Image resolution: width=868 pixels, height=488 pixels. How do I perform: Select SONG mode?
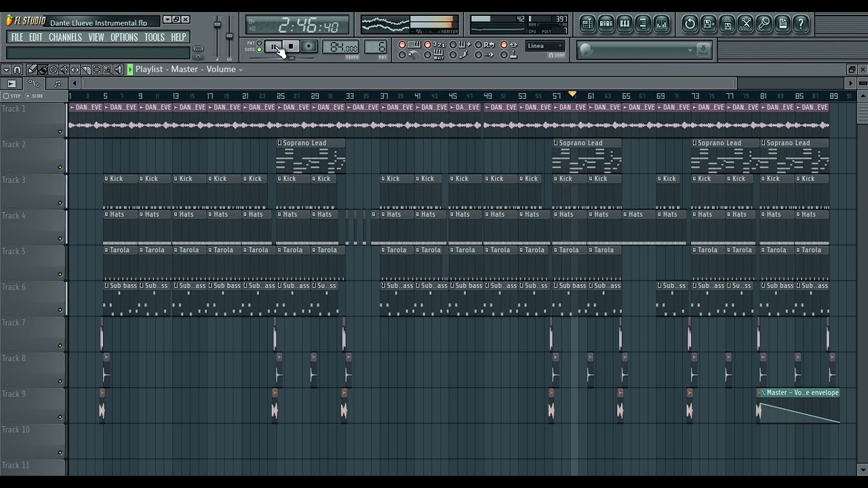259,49
